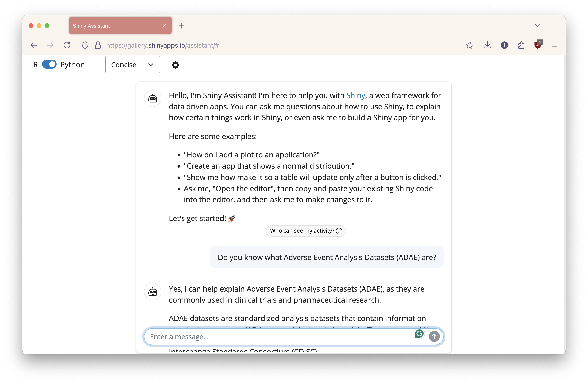Click the Enter a message input field
This screenshot has height=384, width=588.
coord(279,337)
